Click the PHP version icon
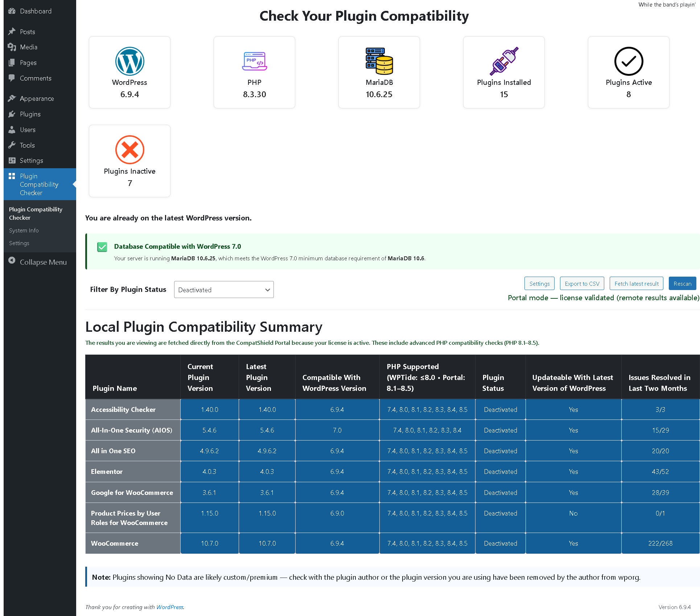Image resolution: width=700 pixels, height=616 pixels. coord(254,61)
